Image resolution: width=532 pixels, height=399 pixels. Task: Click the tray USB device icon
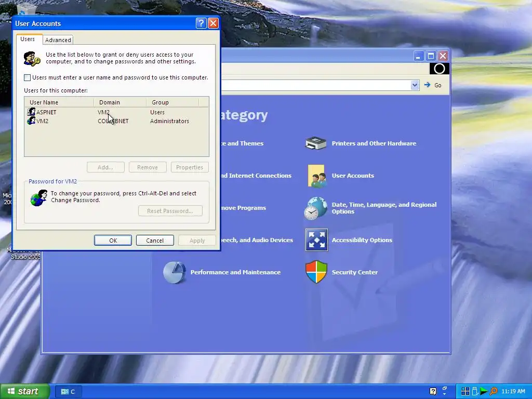[x=475, y=391]
